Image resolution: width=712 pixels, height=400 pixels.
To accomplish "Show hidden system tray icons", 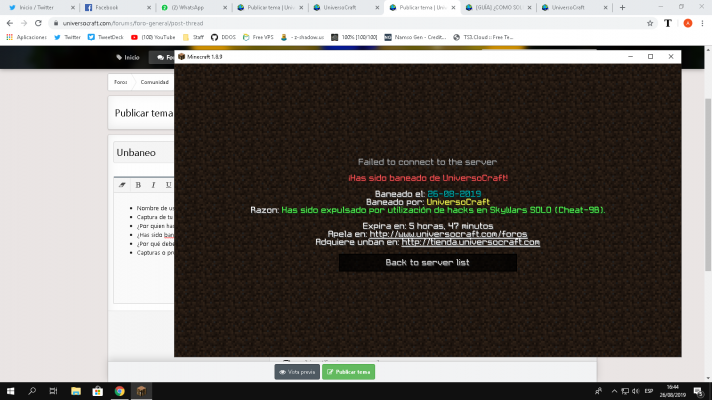I will click(x=614, y=391).
